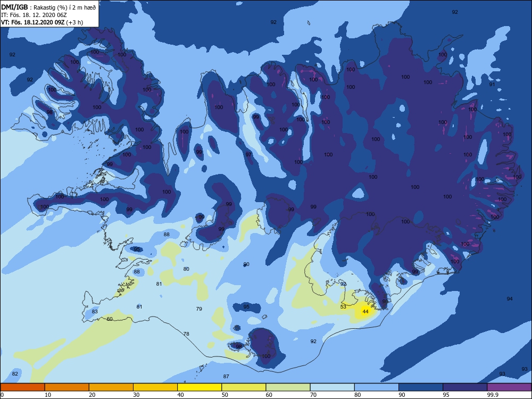532x399 pixels.
Task: Click the 79 humidity value on the map
Action: [199, 309]
